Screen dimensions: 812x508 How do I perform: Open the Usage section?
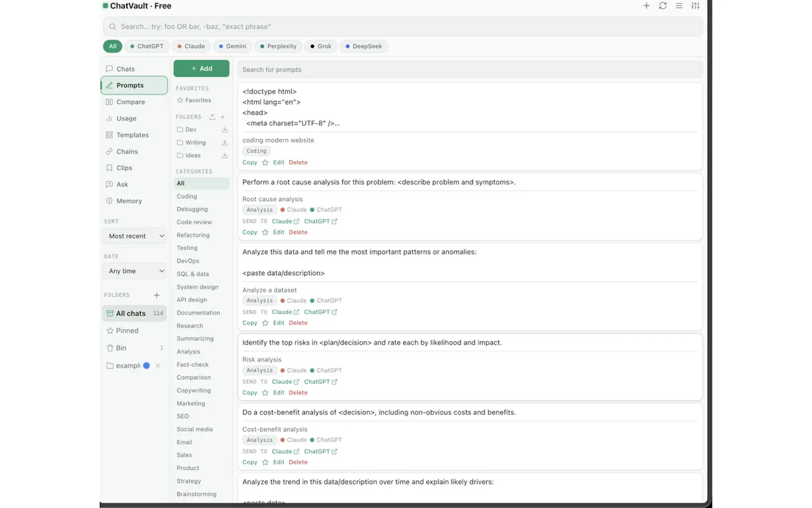pyautogui.click(x=134, y=118)
